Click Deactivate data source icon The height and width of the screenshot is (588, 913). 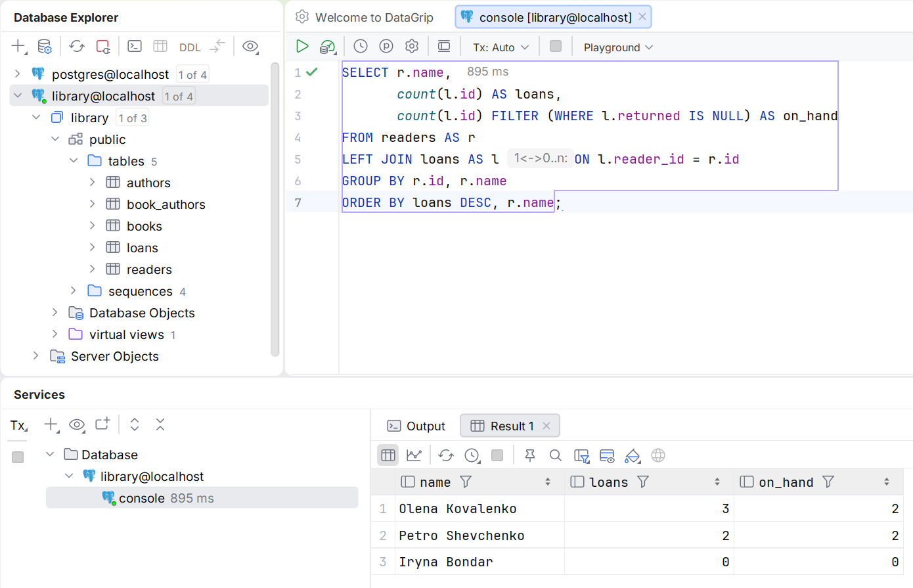[x=103, y=47]
